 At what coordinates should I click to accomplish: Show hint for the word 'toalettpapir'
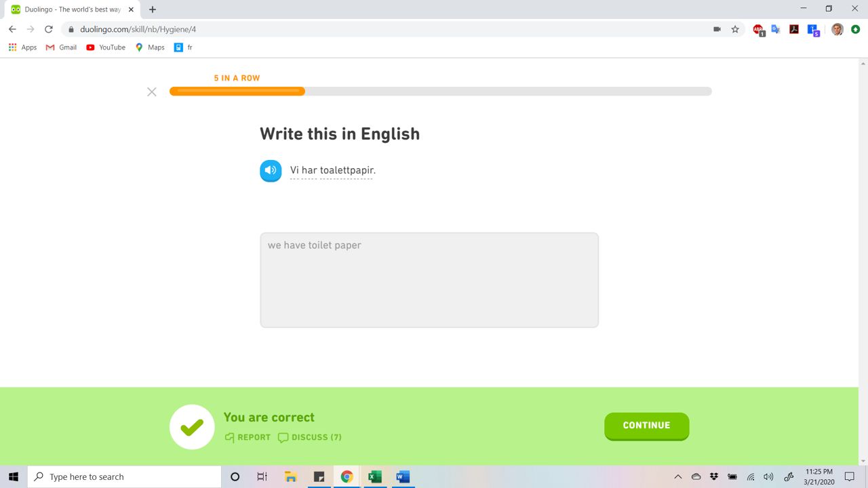pos(346,170)
